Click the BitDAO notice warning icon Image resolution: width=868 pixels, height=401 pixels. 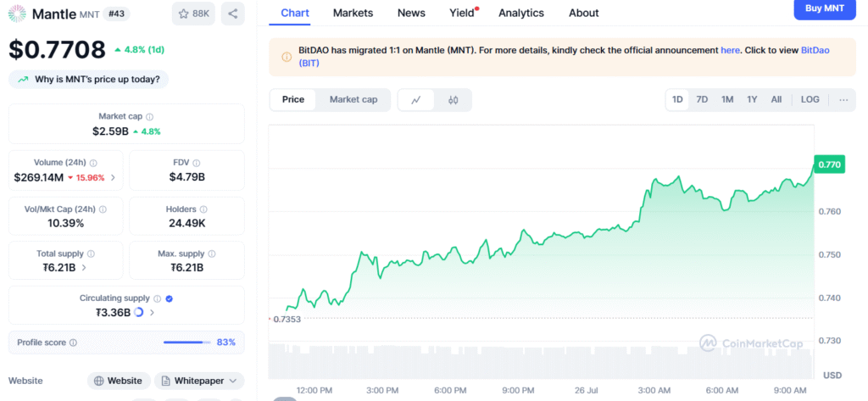287,57
